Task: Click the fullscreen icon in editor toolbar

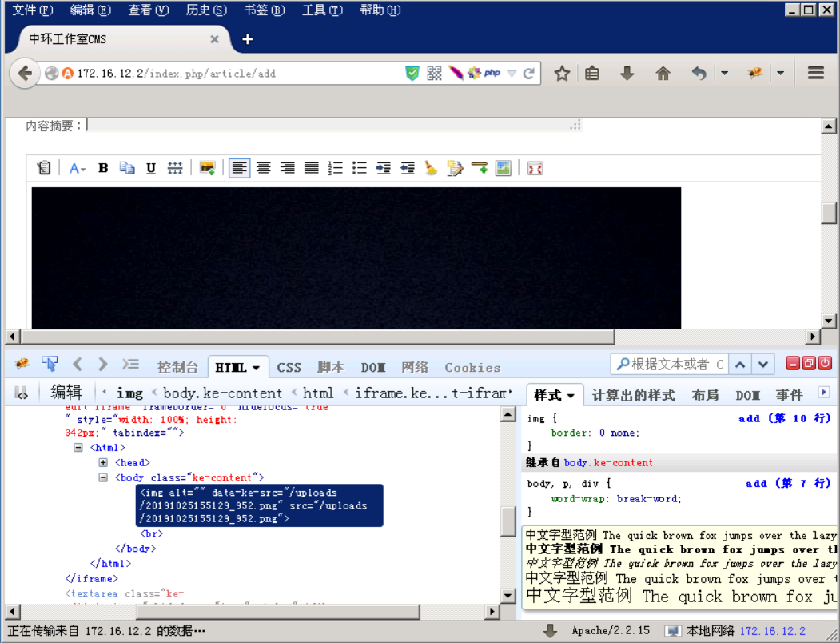Action: tap(535, 168)
